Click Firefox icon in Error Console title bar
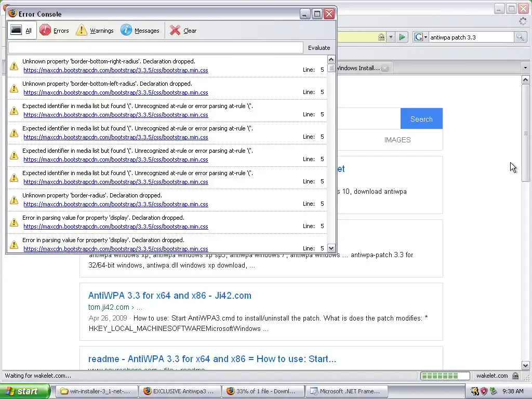 12,14
